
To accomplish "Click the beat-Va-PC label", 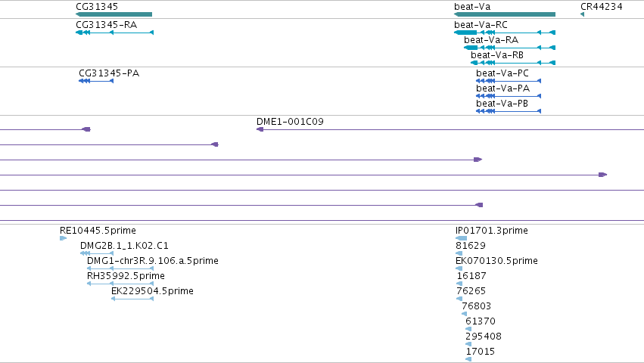I will click(502, 73).
